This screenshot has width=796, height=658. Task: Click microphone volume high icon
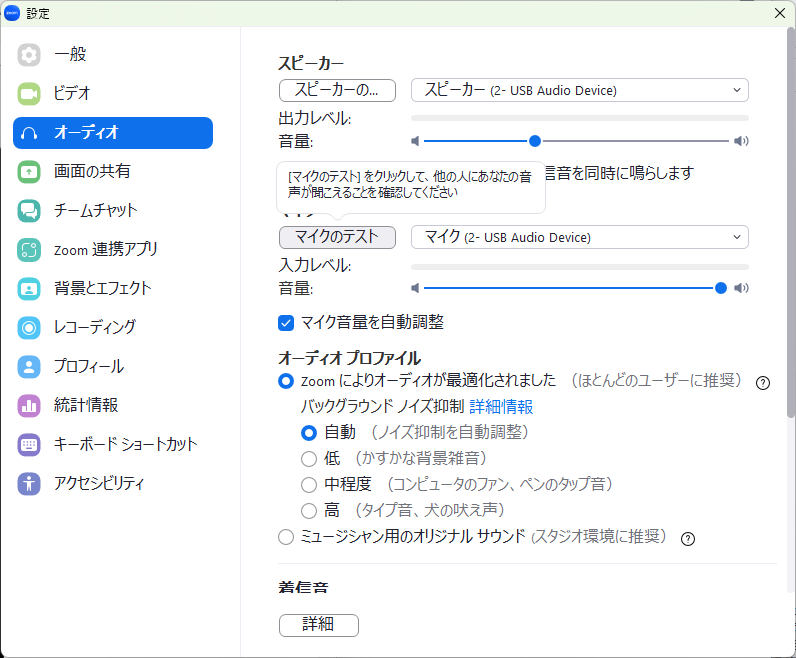tap(741, 288)
